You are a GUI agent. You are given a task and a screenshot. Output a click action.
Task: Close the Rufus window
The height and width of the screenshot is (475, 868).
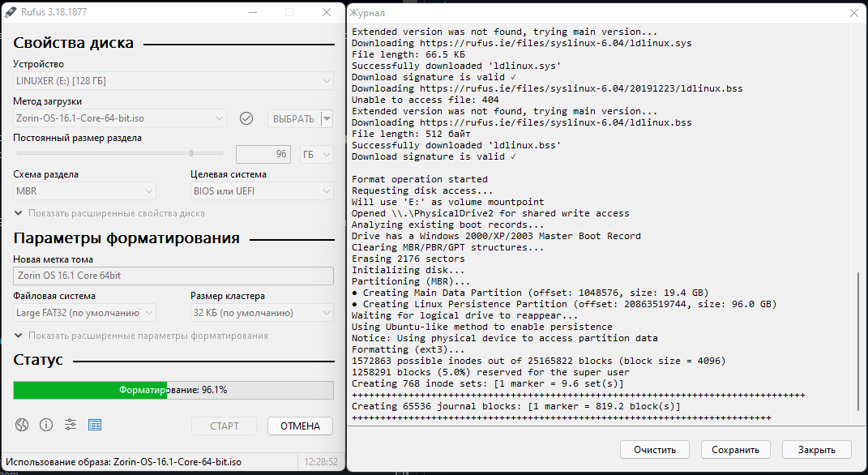[327, 12]
